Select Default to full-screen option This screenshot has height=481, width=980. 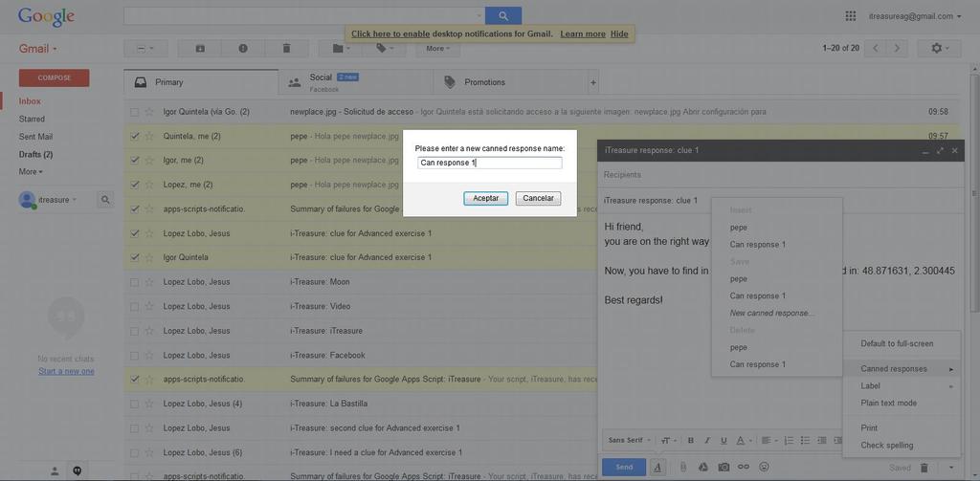click(x=902, y=343)
